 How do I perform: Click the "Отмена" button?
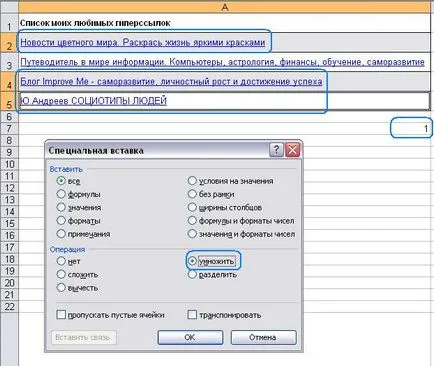(x=263, y=337)
